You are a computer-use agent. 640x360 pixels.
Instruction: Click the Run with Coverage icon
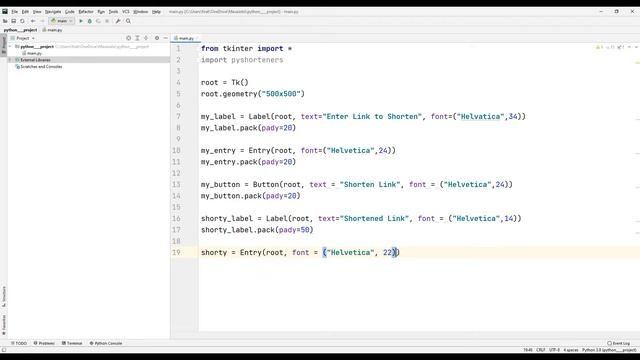(x=98, y=21)
